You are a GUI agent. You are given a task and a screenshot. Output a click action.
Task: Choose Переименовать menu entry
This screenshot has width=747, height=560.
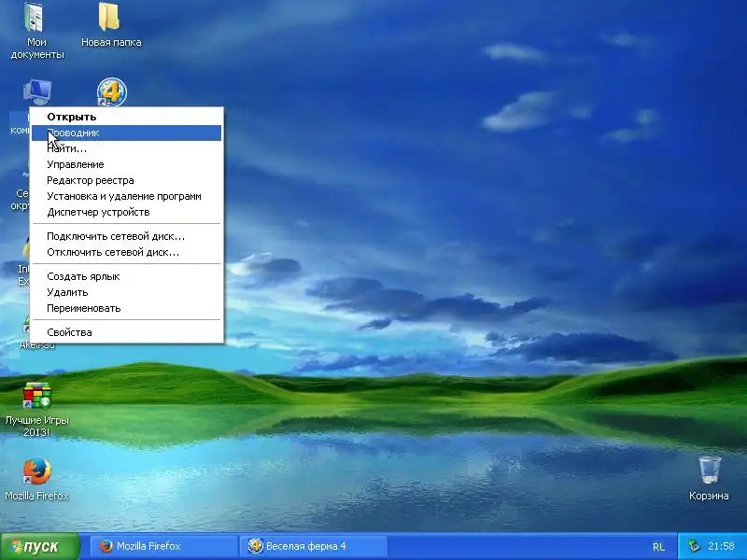pyautogui.click(x=127, y=308)
